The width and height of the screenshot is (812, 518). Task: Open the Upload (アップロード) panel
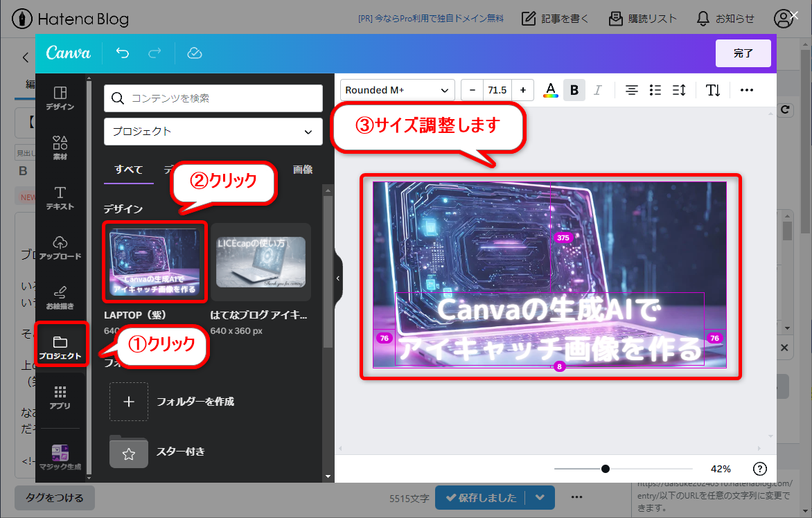pos(60,247)
